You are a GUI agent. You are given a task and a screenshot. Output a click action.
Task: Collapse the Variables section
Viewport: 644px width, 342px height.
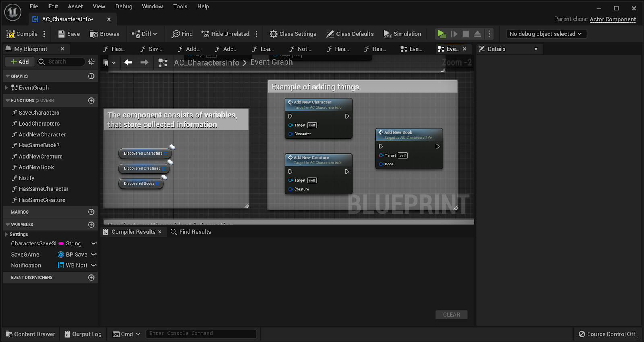8,225
